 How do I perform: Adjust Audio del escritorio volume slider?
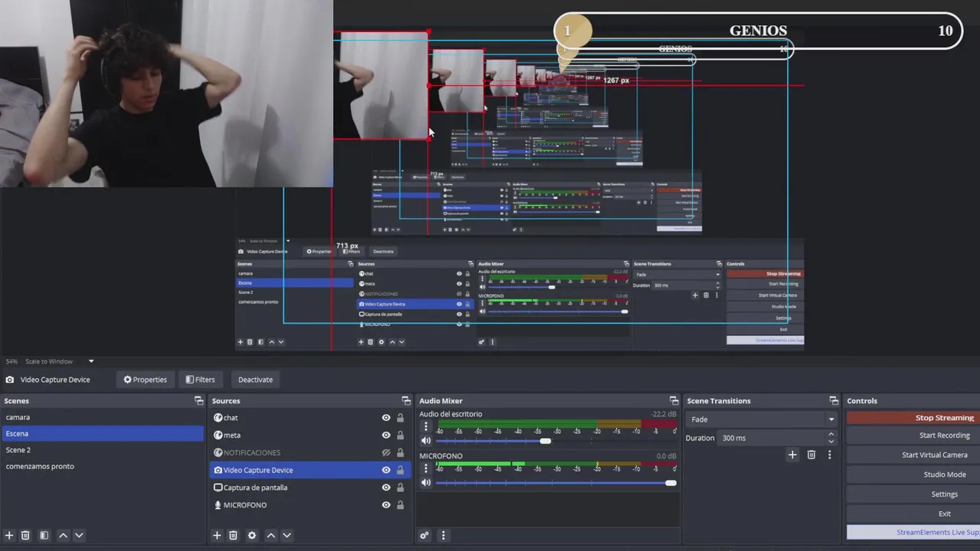(x=545, y=441)
